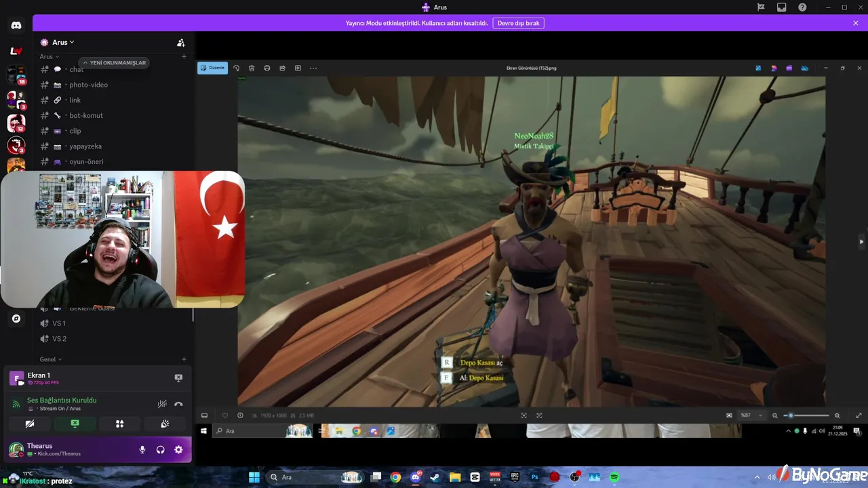This screenshot has width=868, height=488.
Task: Deafen with the headphones icon
Action: (x=160, y=449)
